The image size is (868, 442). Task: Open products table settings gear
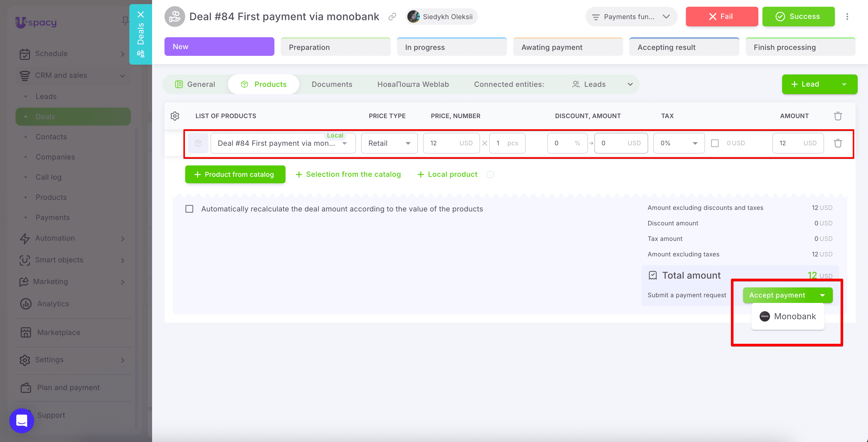(175, 116)
